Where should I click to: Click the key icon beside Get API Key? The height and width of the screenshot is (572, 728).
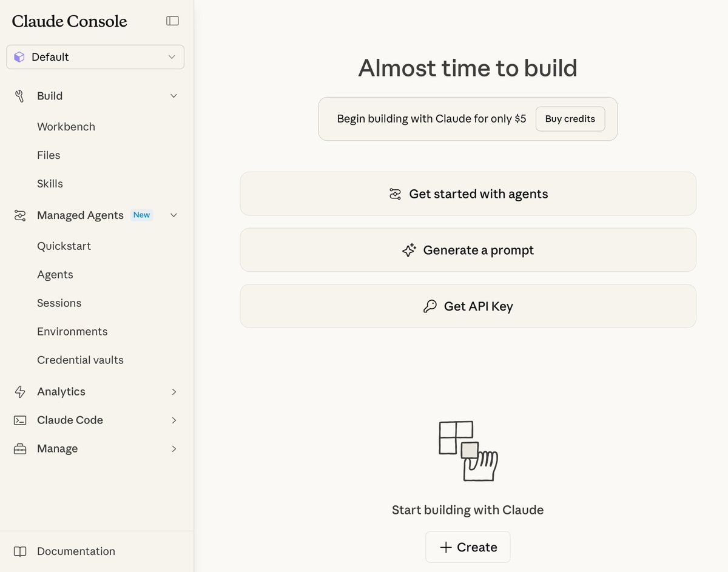(x=430, y=306)
